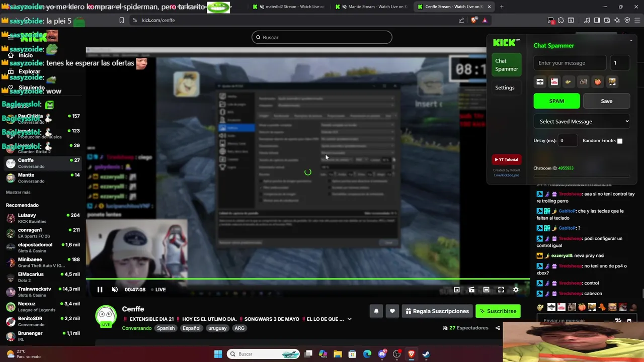
Task: Click the Conversando category link
Action: [x=137, y=328]
